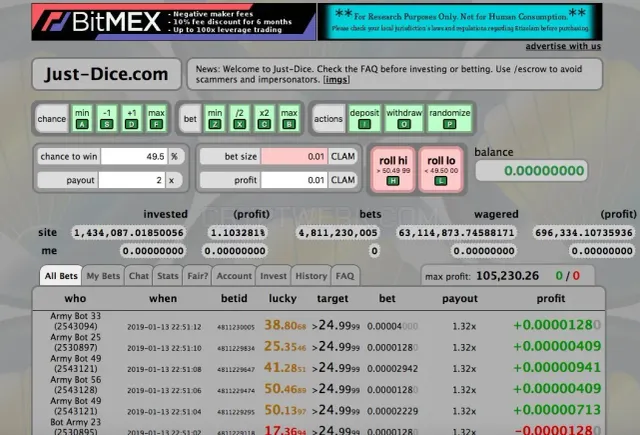Screen dimensions: 640x435
Task: Click the Just-Dice.com logo
Action: click(107, 74)
